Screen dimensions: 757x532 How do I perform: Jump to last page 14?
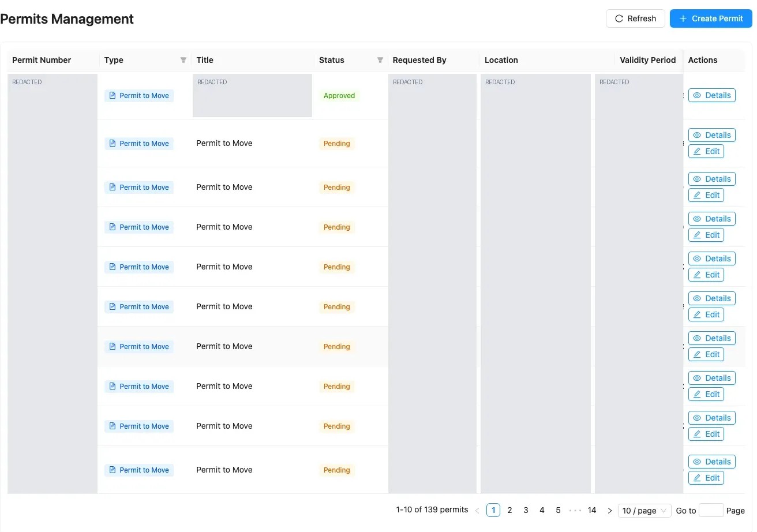592,510
